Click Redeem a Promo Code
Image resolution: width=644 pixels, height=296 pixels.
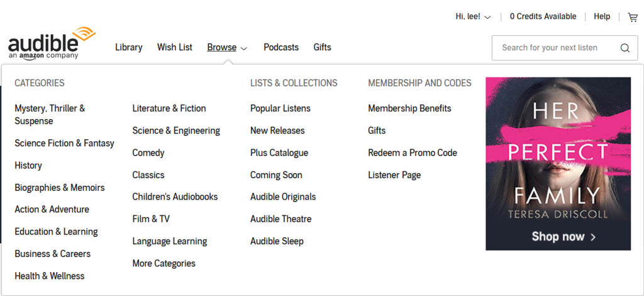pos(413,152)
